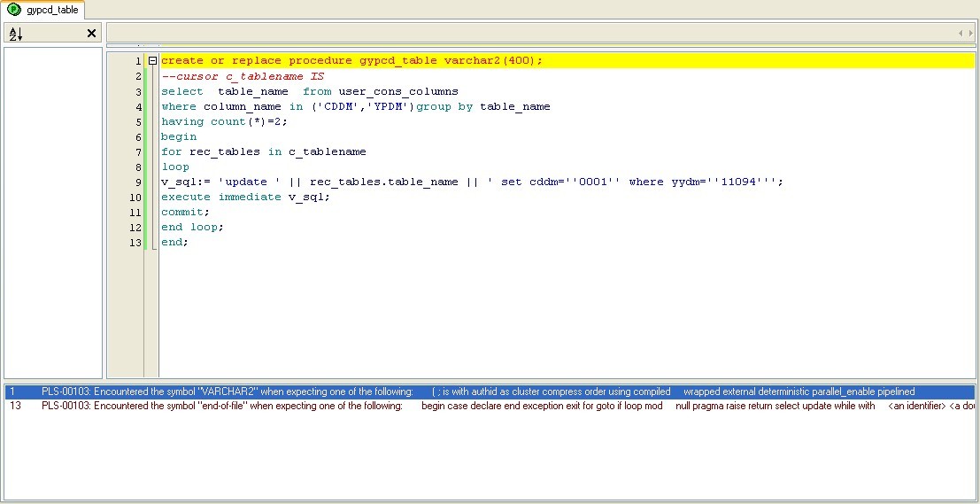
Task: Click the empty object list panel on the left
Action: [53, 213]
